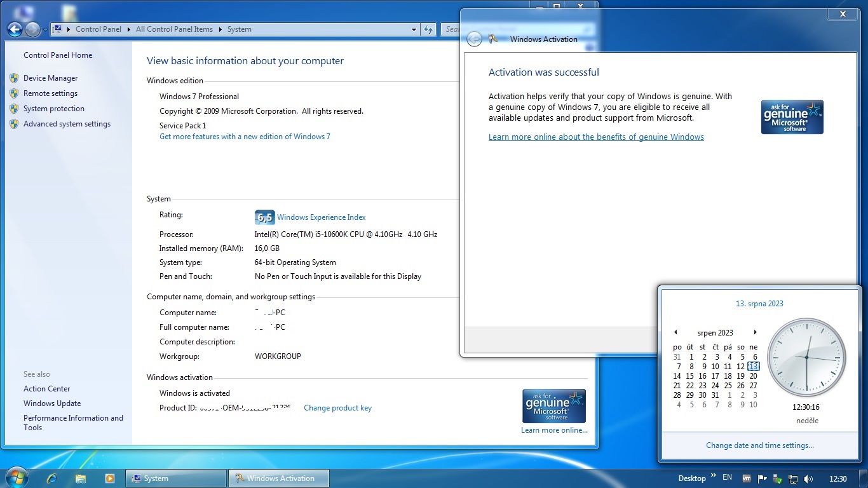Open Learn more about genuine Windows benefits
The image size is (868, 488).
click(596, 137)
